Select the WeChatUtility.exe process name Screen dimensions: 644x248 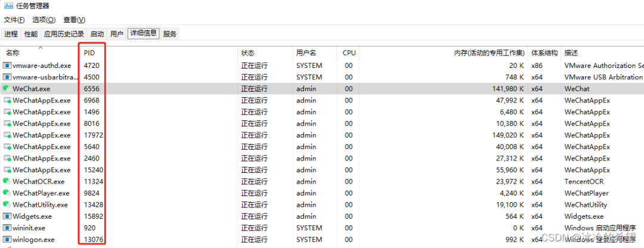pos(41,204)
